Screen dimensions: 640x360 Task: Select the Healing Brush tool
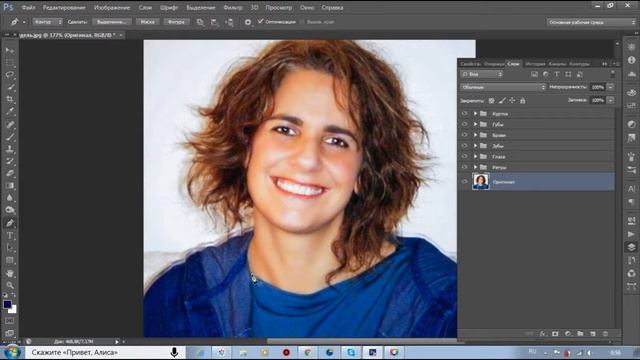(10, 125)
